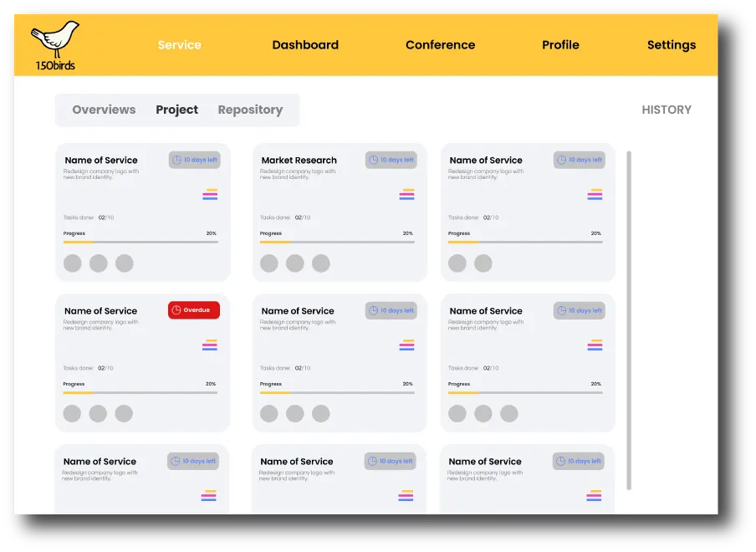Click Market Research's 10 days left badge
The image size is (756, 552).
tap(391, 160)
